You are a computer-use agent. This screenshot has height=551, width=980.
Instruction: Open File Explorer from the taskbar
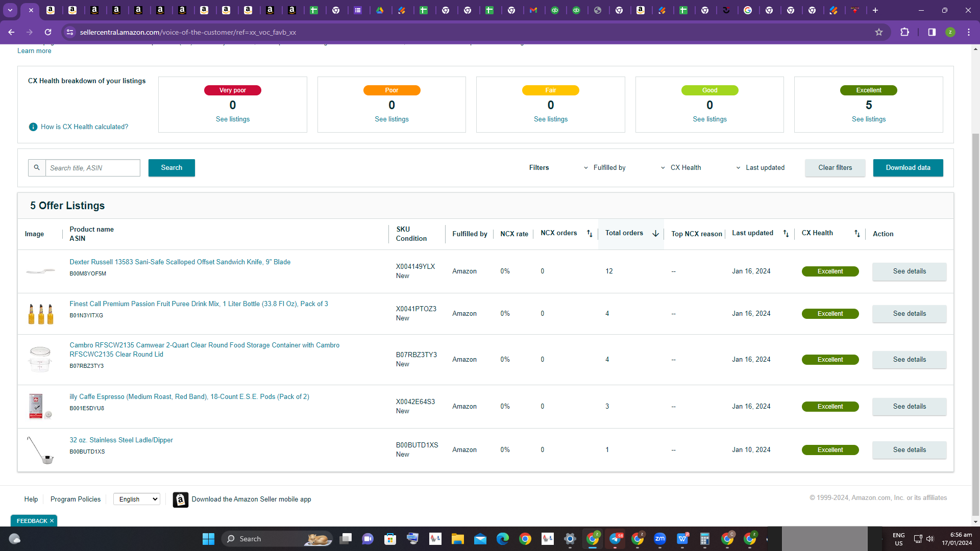(457, 539)
